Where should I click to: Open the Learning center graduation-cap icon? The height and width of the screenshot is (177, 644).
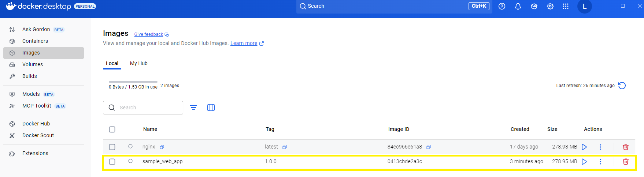534,6
